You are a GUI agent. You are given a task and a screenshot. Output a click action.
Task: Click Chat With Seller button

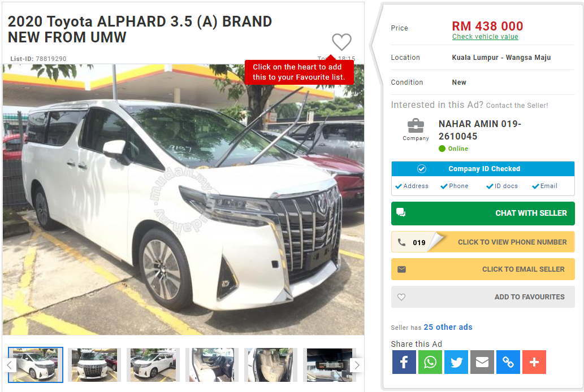[x=483, y=214]
